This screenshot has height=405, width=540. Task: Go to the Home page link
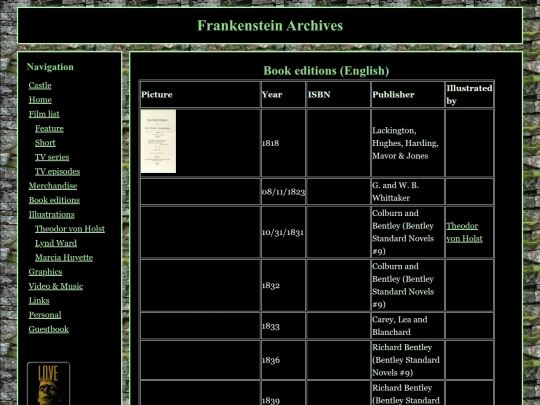click(40, 100)
